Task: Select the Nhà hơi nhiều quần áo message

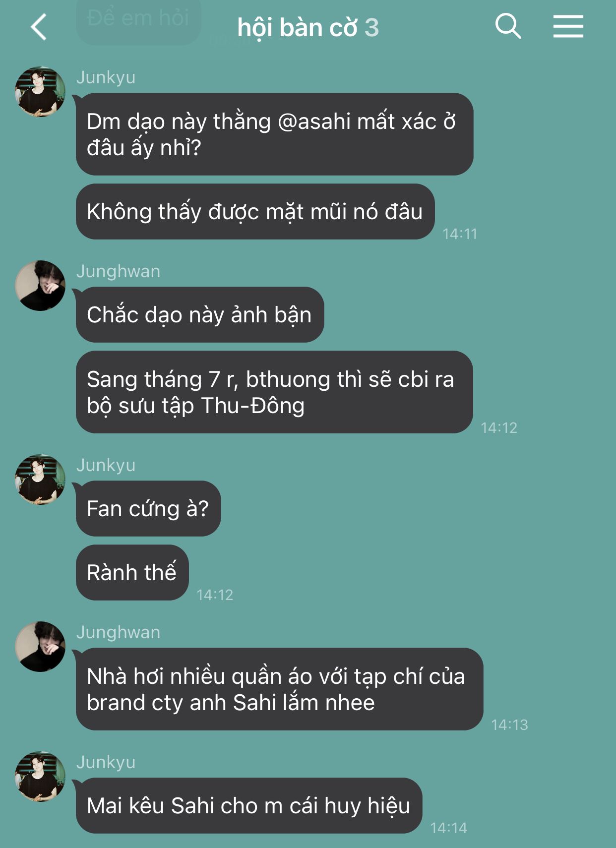Action: click(279, 689)
